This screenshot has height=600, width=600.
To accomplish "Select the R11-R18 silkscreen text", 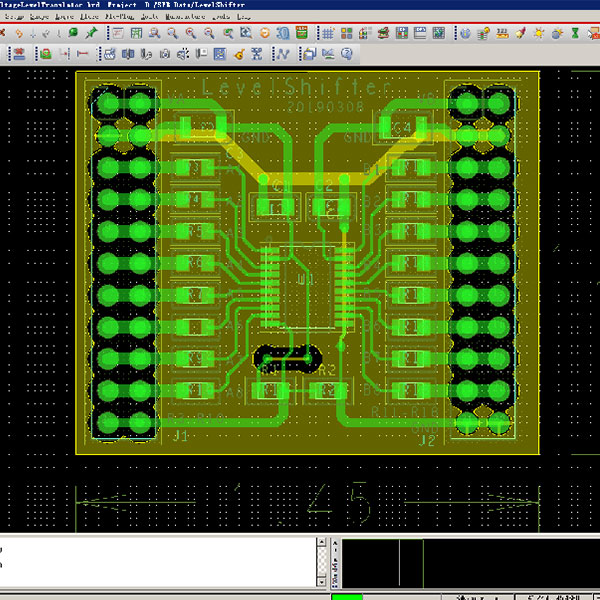I will (x=405, y=412).
